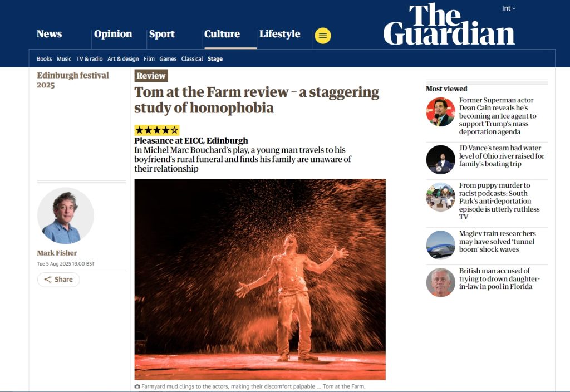
Task: Click the Share button
Action: tap(58, 280)
